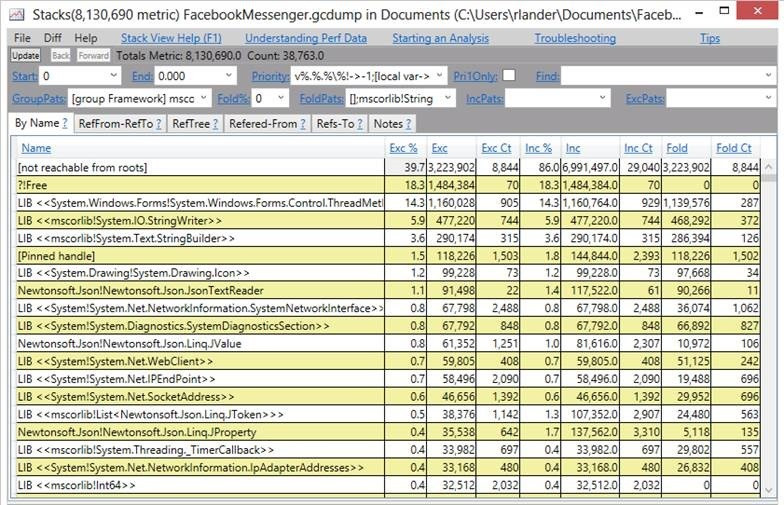Select the Newtonsoft.Json.JsonTextReader row
Image resolution: width=784 pixels, height=505 pixels.
pyautogui.click(x=388, y=290)
